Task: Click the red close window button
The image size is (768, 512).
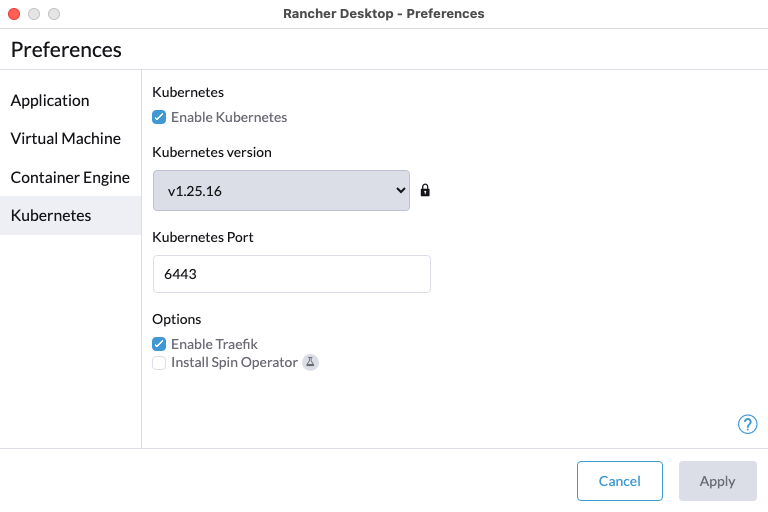Action: pyautogui.click(x=14, y=14)
